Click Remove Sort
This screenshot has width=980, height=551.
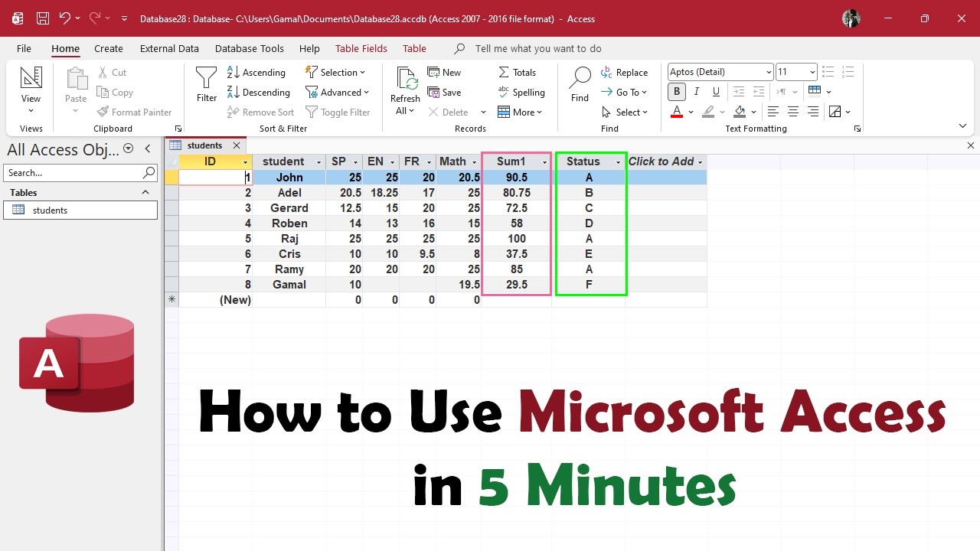click(x=261, y=112)
